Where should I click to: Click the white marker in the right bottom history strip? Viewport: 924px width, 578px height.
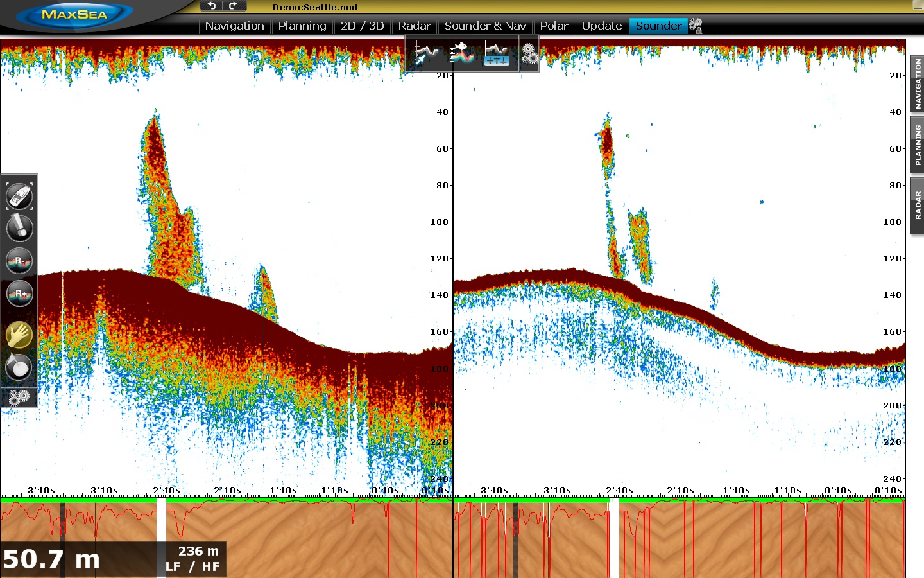click(x=614, y=538)
